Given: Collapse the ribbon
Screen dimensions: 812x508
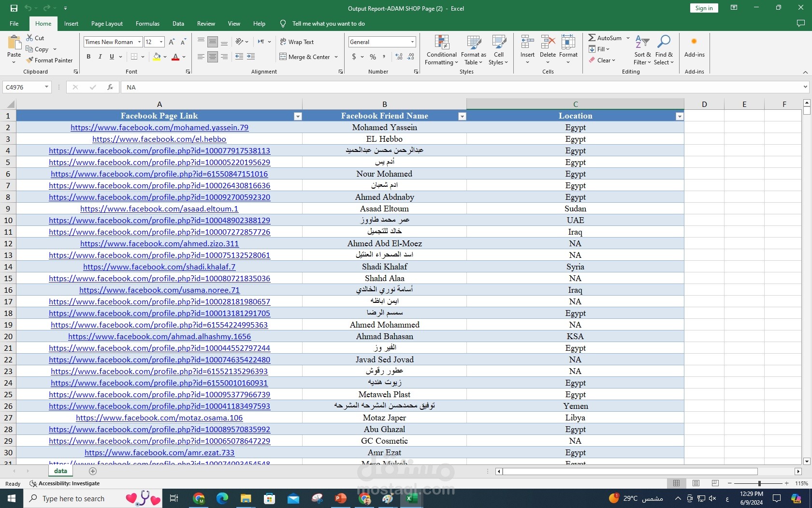Looking at the screenshot, I should pyautogui.click(x=805, y=72).
